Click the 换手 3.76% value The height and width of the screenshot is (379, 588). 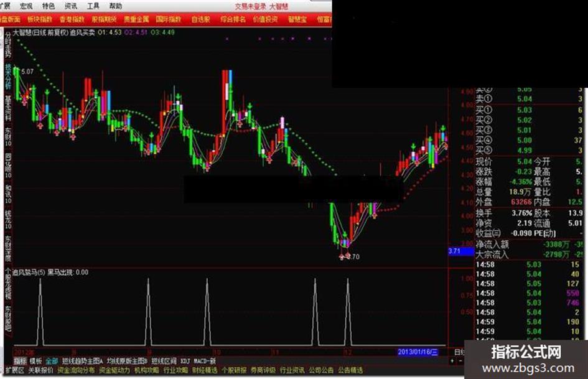click(x=523, y=213)
